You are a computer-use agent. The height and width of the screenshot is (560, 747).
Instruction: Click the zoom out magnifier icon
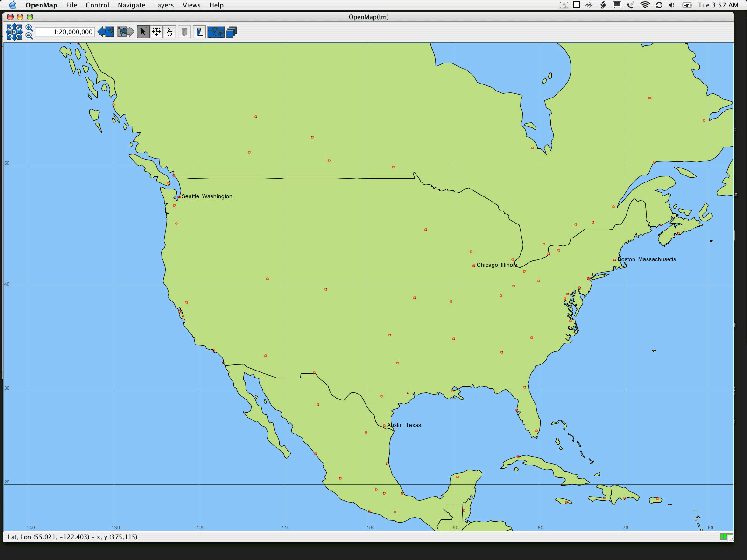pyautogui.click(x=29, y=36)
